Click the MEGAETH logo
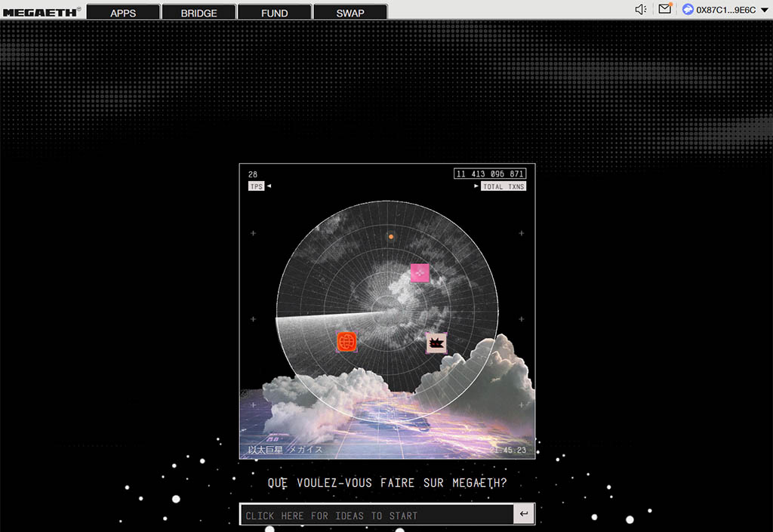This screenshot has height=532, width=773. coord(42,11)
